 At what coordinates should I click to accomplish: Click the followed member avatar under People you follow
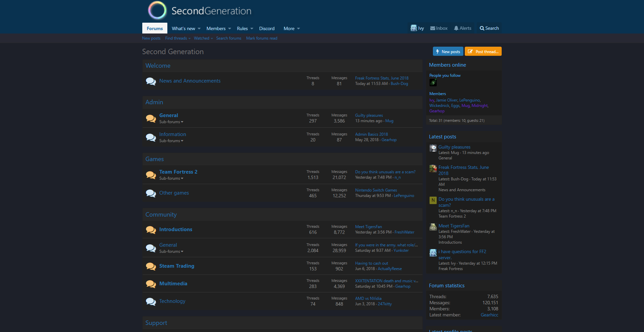click(433, 83)
